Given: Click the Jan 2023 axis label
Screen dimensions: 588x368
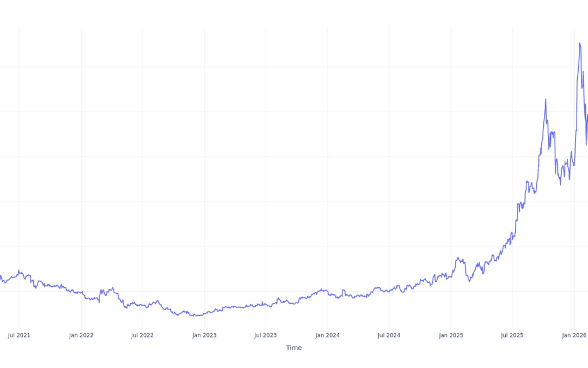Looking at the screenshot, I should coord(205,335).
